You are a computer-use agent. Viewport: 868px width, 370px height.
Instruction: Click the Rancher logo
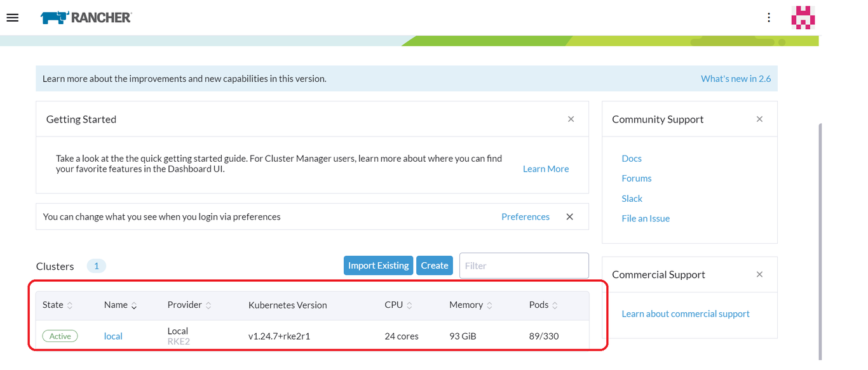pos(86,18)
